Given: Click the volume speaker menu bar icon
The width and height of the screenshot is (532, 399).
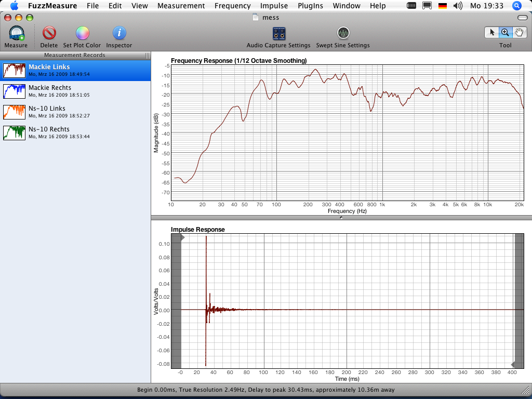Looking at the screenshot, I should 458,6.
